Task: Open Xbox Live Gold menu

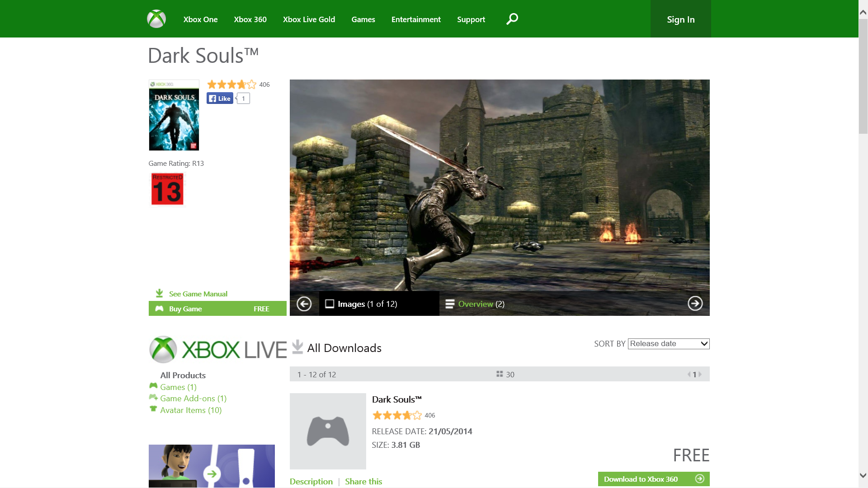Action: (x=309, y=19)
